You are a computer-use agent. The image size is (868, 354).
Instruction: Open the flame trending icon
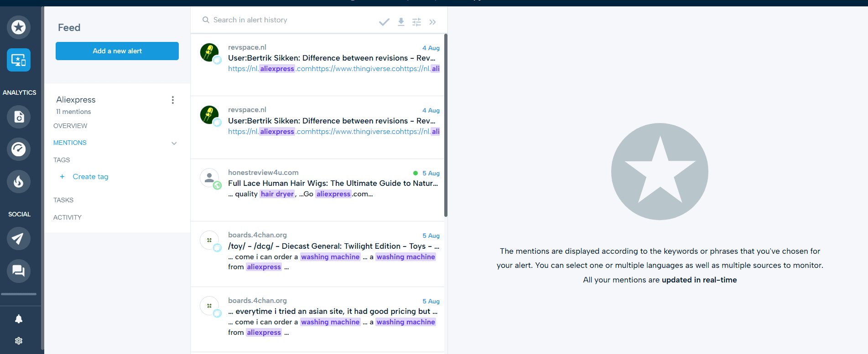19,182
